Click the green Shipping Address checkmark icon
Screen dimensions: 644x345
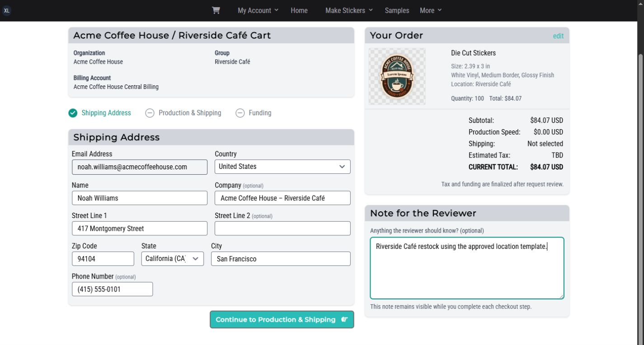[73, 113]
